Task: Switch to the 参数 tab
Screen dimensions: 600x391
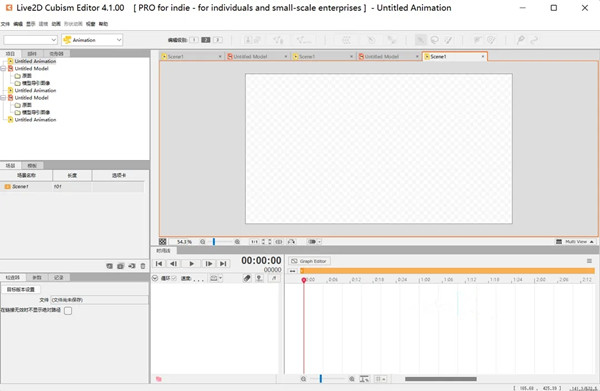Action: pos(37,277)
